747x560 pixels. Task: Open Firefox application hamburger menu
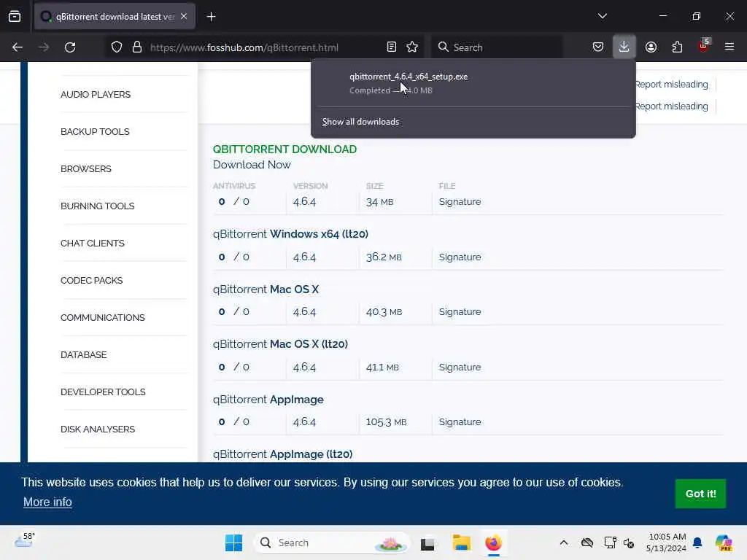click(729, 47)
